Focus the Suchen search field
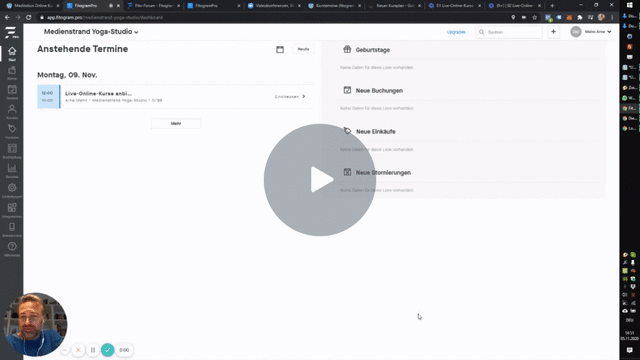 point(509,32)
